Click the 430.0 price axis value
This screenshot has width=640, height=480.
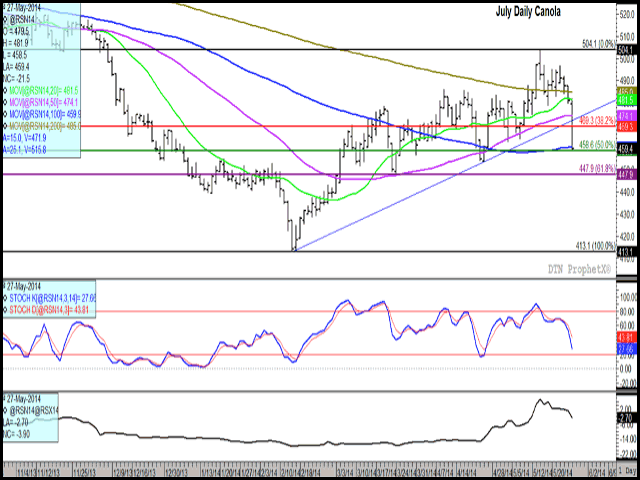click(627, 214)
